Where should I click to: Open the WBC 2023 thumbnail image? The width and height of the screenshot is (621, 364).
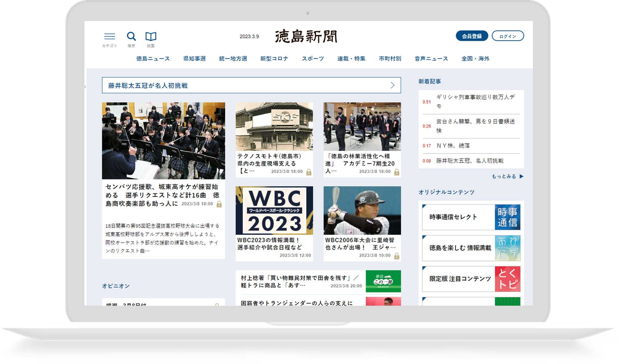click(274, 210)
